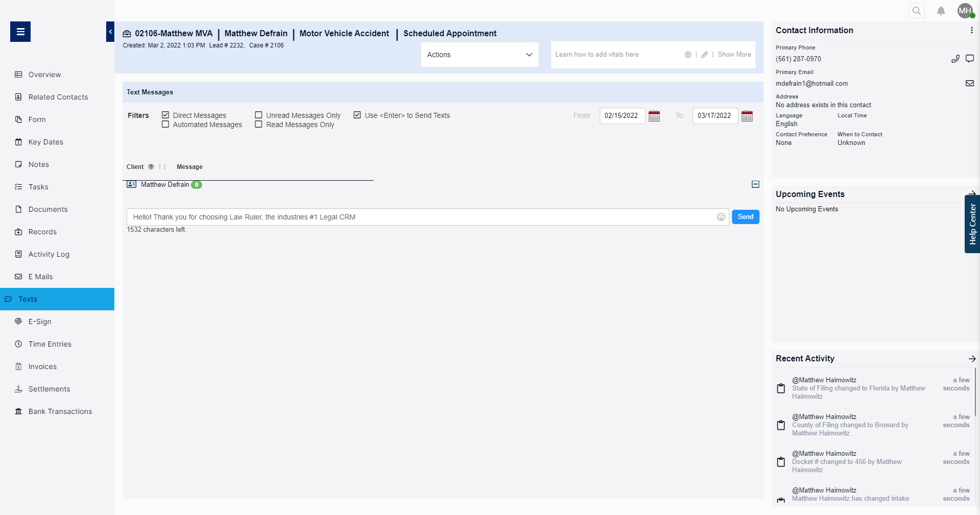Call the client using the phone icon
Image resolution: width=980 pixels, height=515 pixels.
[957, 58]
